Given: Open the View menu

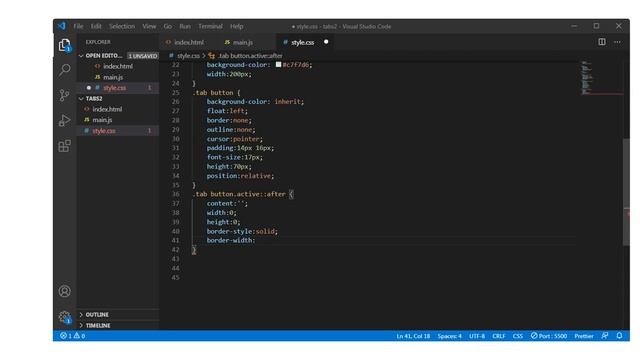Looking at the screenshot, I should (149, 26).
